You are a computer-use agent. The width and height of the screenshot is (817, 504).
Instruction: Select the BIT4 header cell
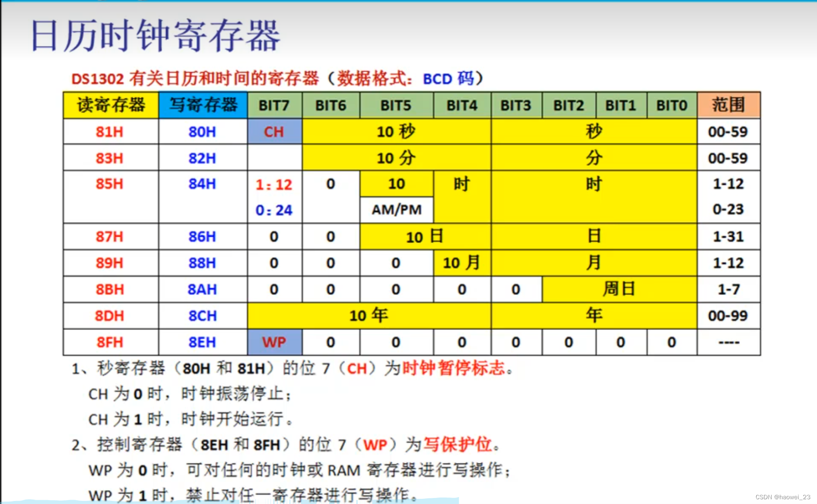(x=462, y=105)
